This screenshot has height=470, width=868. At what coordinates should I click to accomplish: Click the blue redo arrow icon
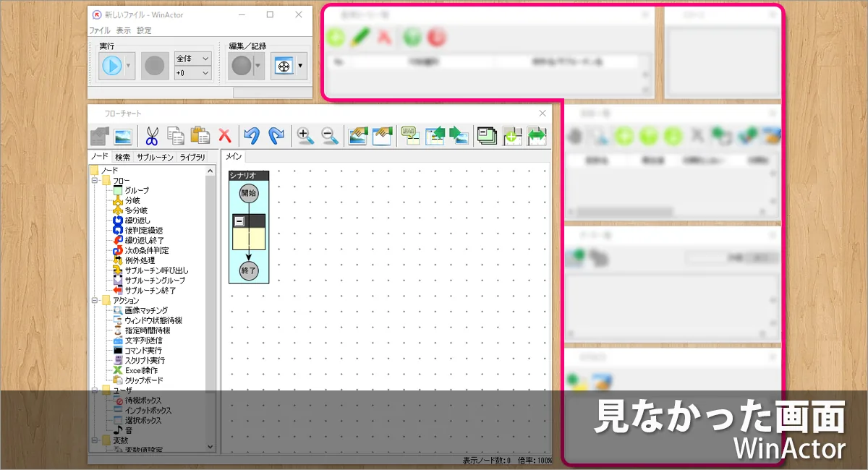click(x=276, y=135)
